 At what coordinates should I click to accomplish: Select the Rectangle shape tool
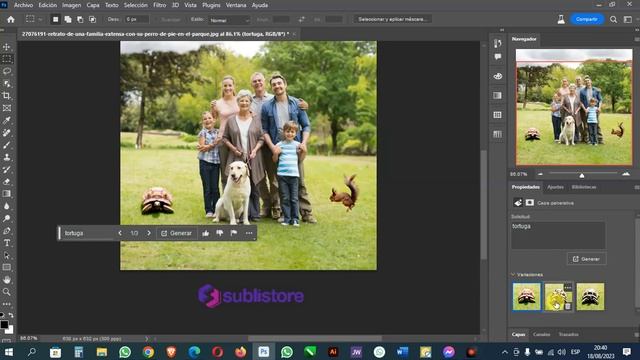click(x=7, y=267)
